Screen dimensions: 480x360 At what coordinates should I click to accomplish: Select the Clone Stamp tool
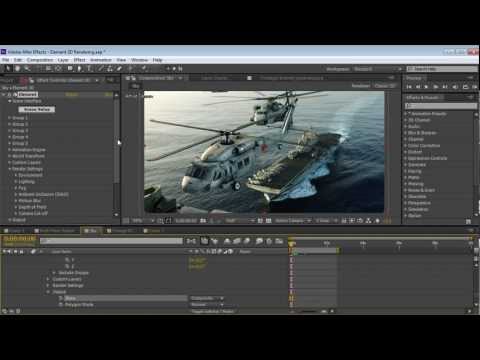tap(110, 68)
